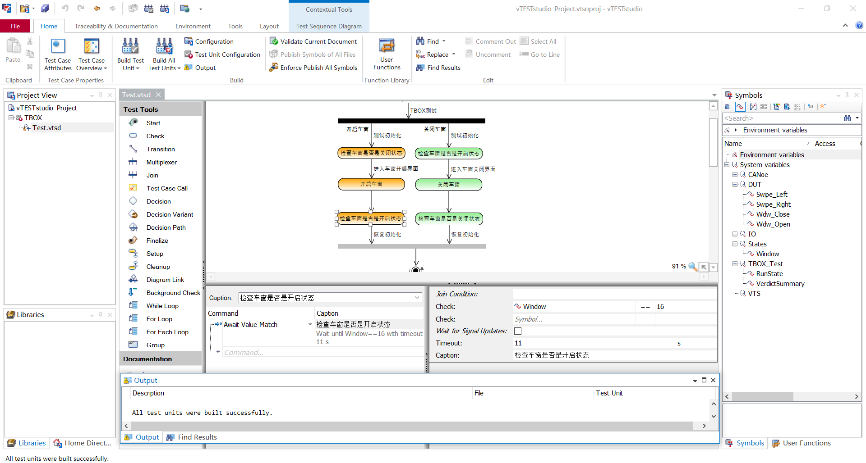Open User Functions library

pos(387,54)
